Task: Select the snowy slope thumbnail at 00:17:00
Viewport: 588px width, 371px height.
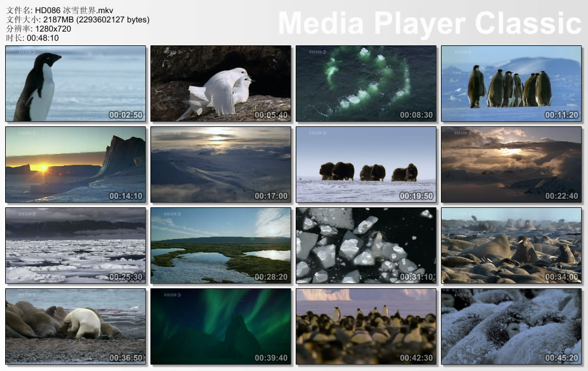Action: pos(220,165)
